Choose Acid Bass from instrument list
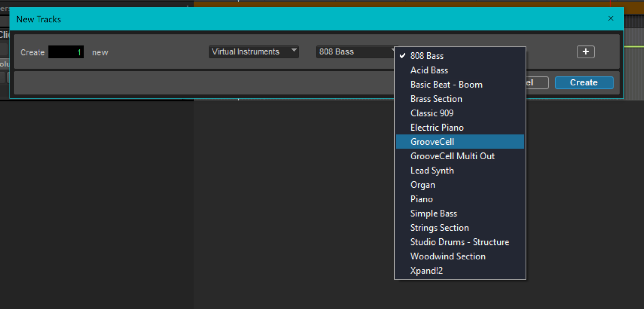644x309 pixels. (429, 70)
